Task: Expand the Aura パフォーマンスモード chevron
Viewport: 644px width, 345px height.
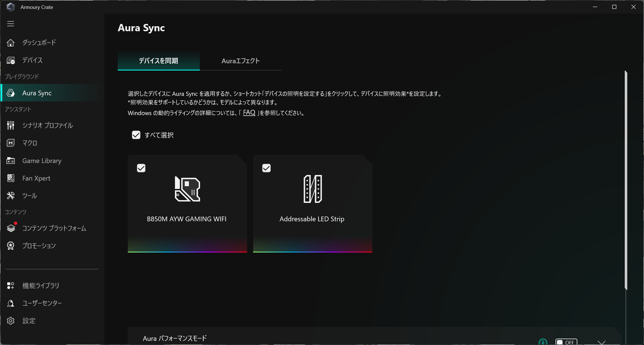Action: 601,342
